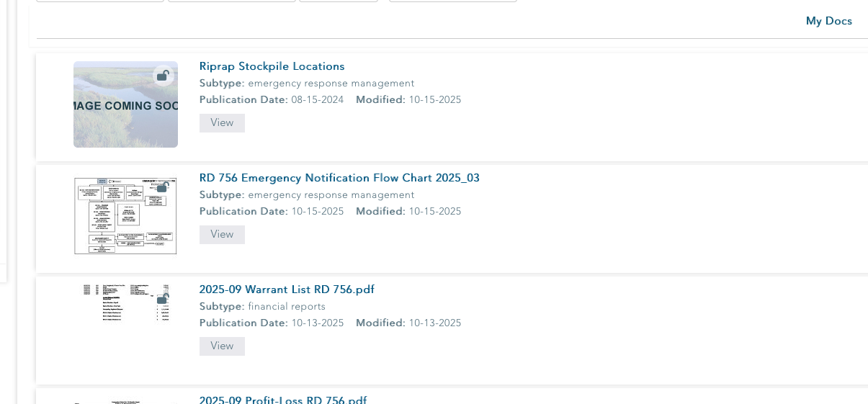Click the 'financial reports' subtype text
Screen dimensions: 868x404
pos(287,307)
